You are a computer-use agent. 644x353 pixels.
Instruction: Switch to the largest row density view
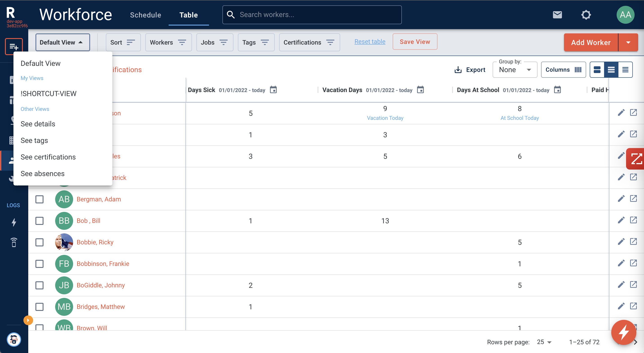pyautogui.click(x=597, y=70)
